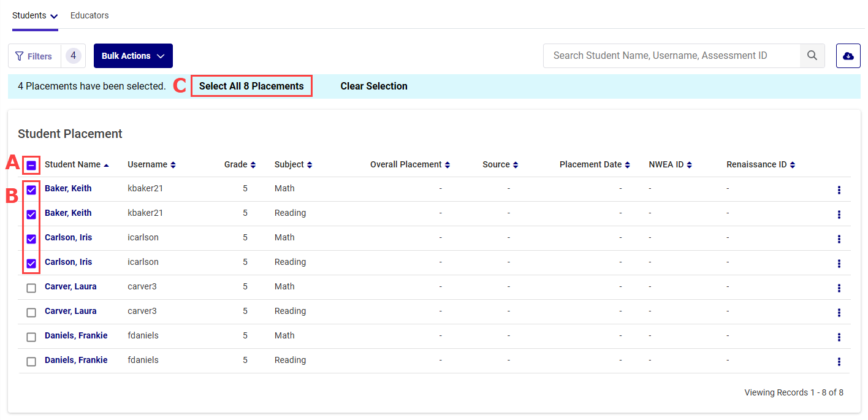Open the Bulk Actions dropdown
This screenshot has height=420, width=868.
tap(133, 56)
